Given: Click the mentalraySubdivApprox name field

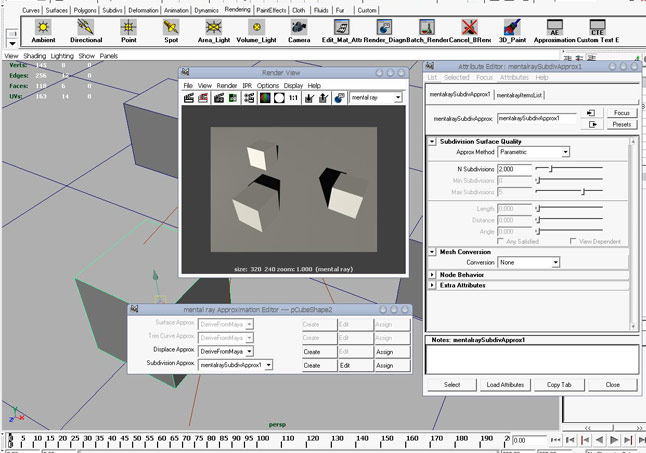Looking at the screenshot, I should click(537, 119).
